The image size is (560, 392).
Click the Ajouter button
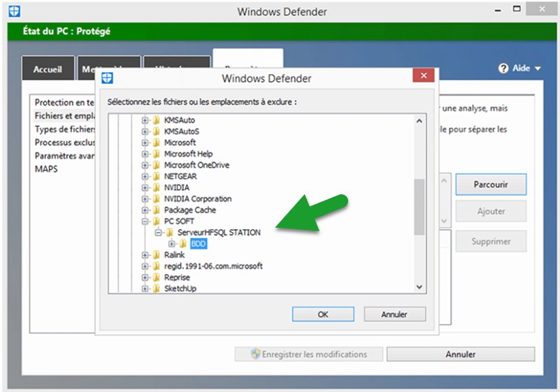(491, 211)
